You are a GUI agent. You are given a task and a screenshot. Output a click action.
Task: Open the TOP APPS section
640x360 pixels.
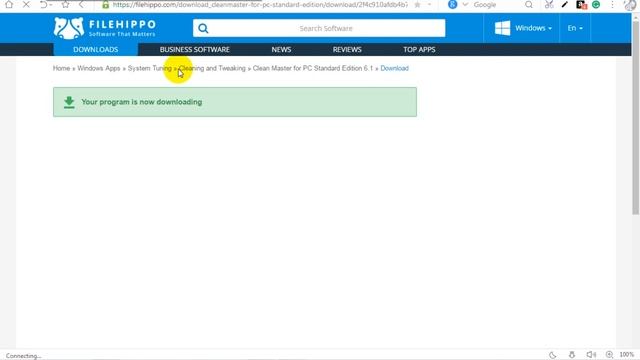click(x=419, y=49)
